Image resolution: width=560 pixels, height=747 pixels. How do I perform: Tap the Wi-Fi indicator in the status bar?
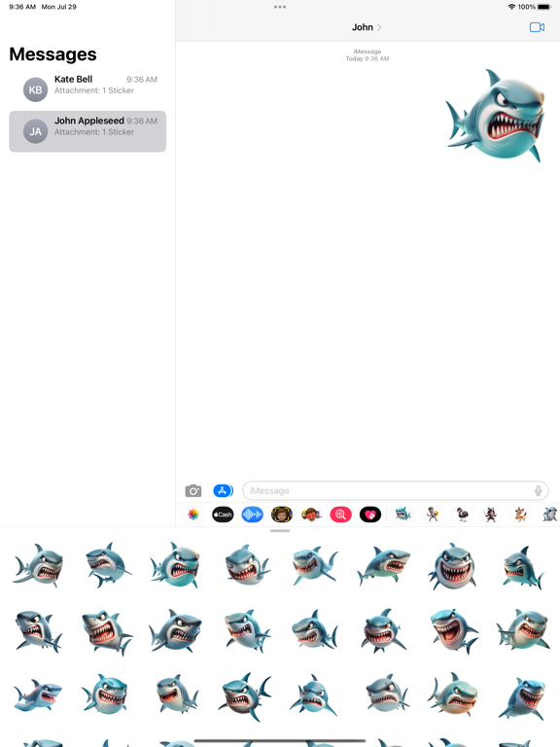[512, 7]
